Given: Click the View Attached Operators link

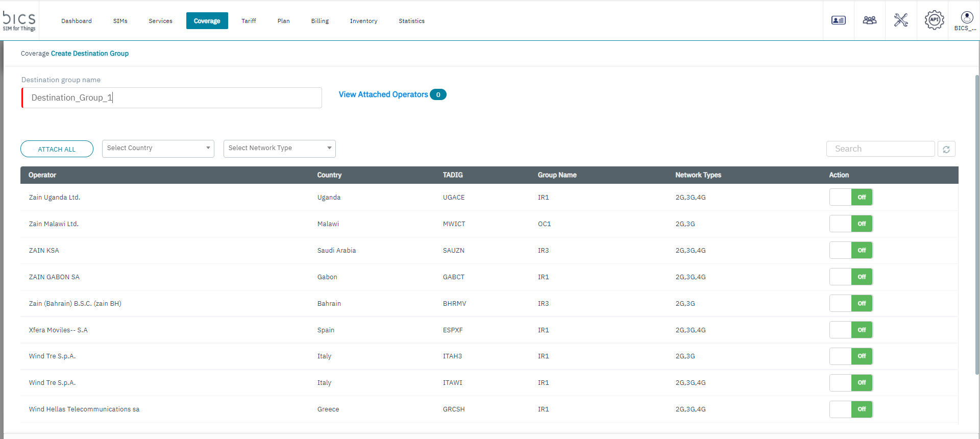Looking at the screenshot, I should coord(383,94).
